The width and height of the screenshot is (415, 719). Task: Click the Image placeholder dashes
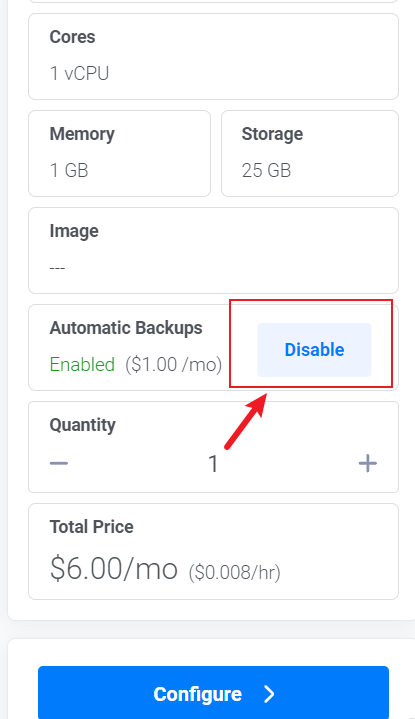pos(57,267)
